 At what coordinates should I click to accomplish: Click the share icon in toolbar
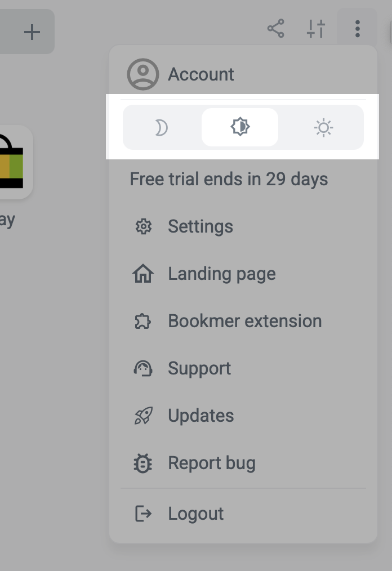(275, 29)
